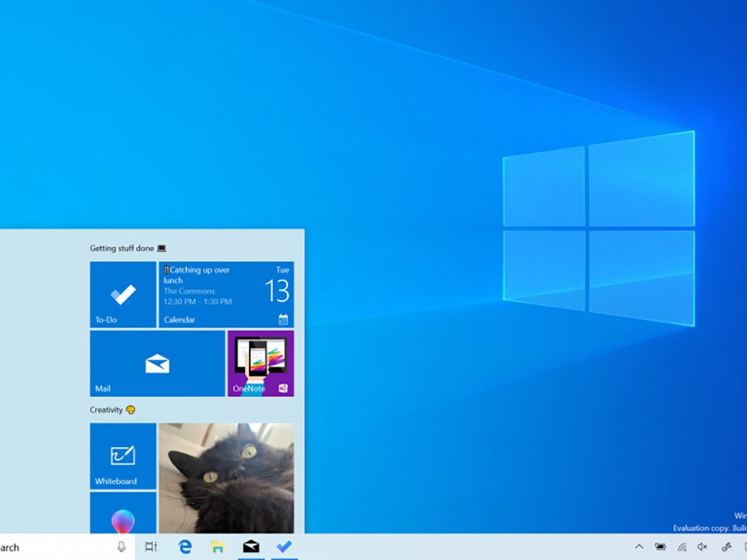747x560 pixels.
Task: Open the Mail tile in the Start menu
Action: coord(156,363)
